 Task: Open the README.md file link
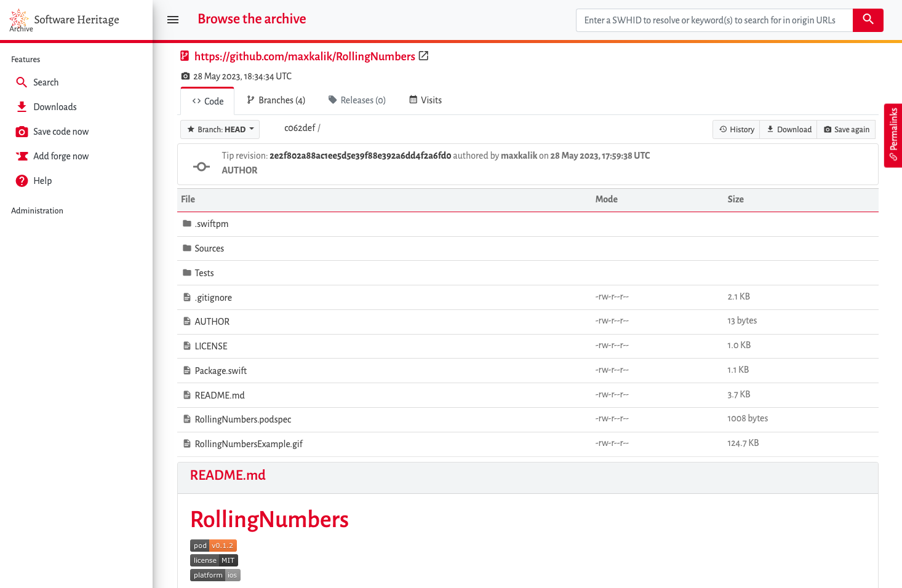[220, 395]
